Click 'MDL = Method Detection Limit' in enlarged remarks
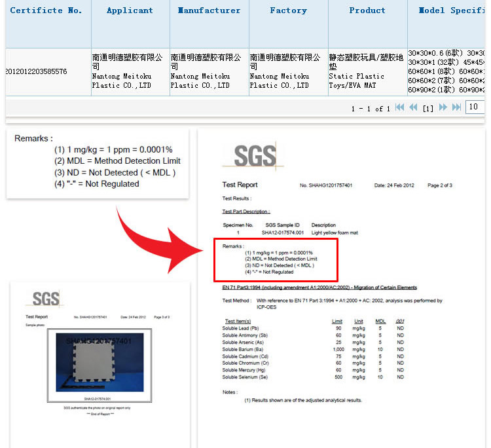 pyautogui.click(x=117, y=161)
